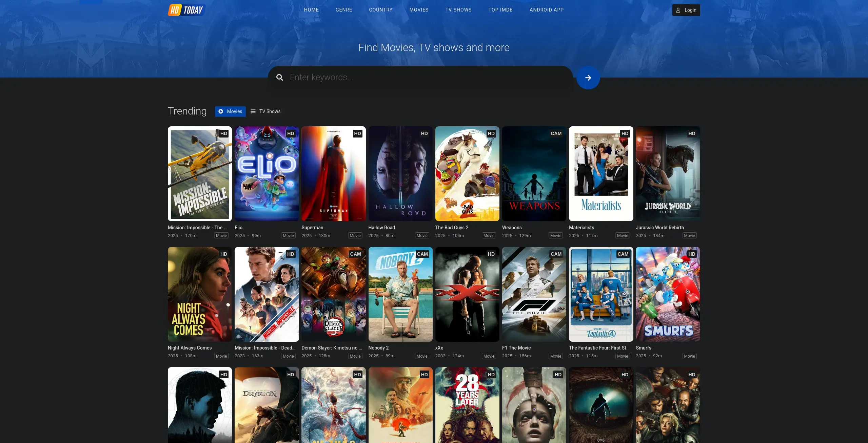Switch Trending to TV Shows tab
This screenshot has height=443, width=868.
pos(265,111)
